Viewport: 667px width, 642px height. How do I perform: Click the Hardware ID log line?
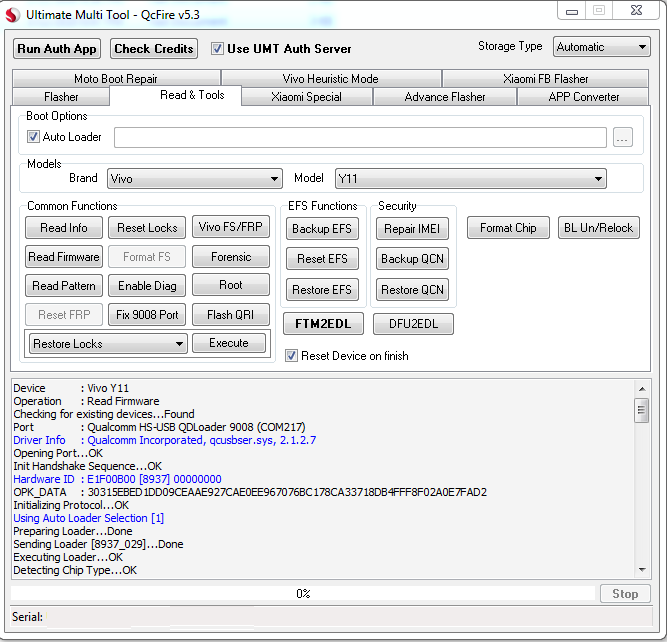(x=117, y=479)
